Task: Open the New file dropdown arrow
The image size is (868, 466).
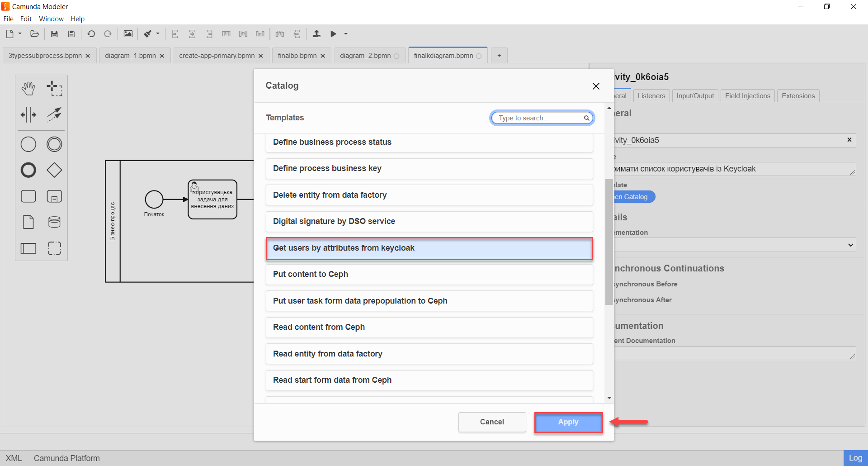Action: click(20, 33)
